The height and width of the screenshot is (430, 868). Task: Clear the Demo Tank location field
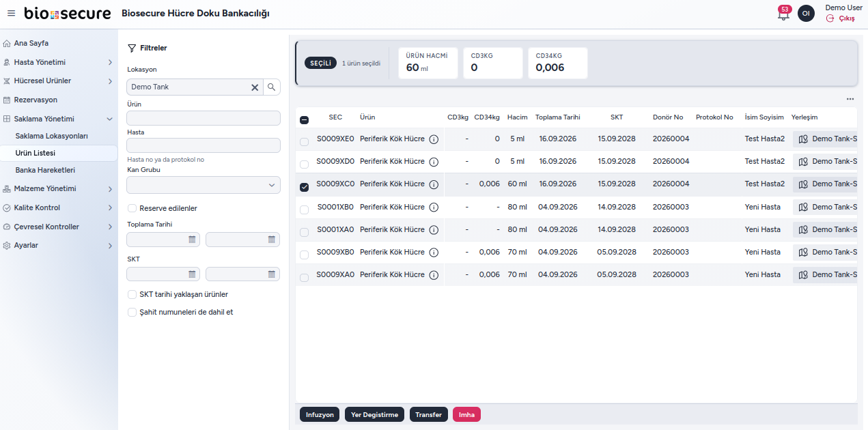[x=255, y=87]
